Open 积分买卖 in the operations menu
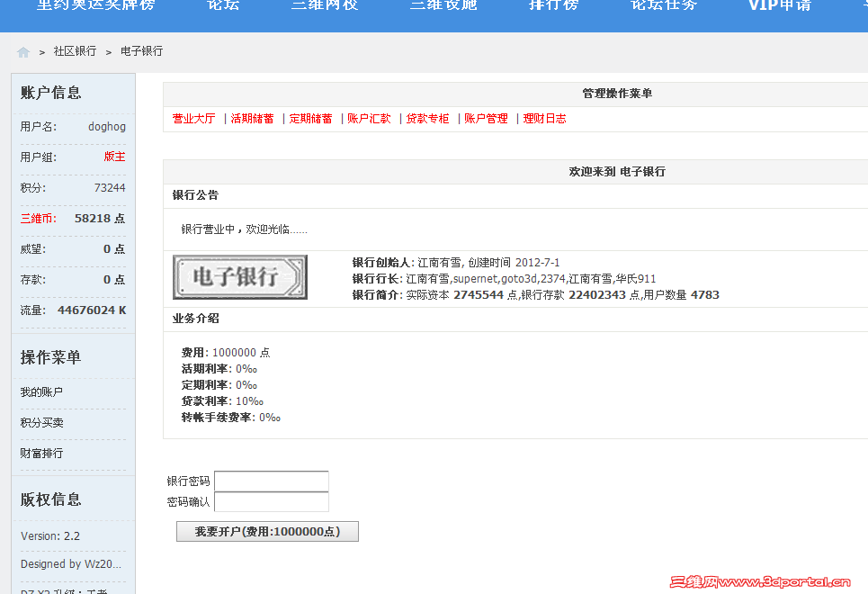Viewport: 868px width, 594px height. pyautogui.click(x=41, y=423)
